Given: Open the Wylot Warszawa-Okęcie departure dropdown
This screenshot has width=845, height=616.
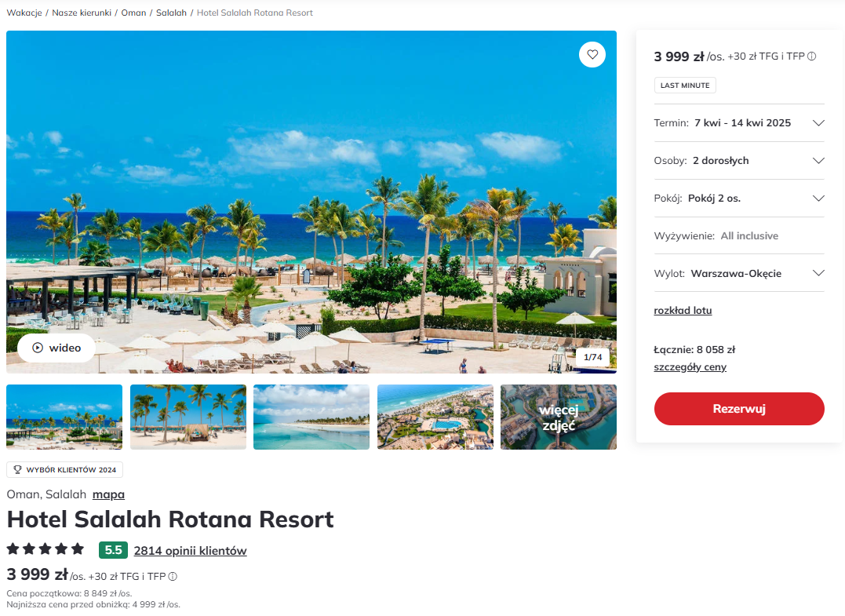Looking at the screenshot, I should [x=739, y=273].
